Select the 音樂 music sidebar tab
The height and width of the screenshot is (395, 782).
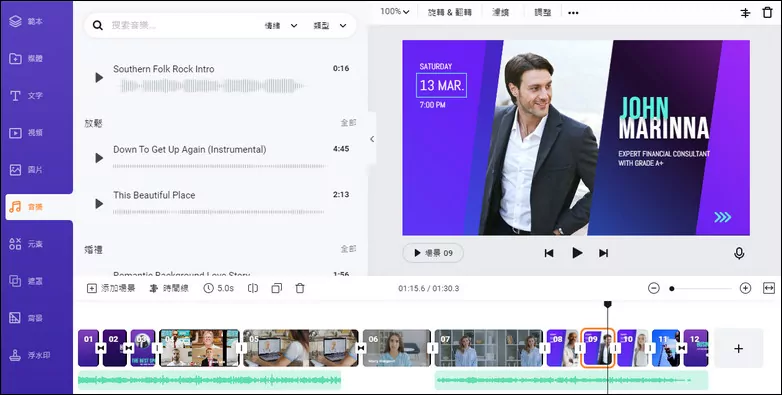click(39, 207)
